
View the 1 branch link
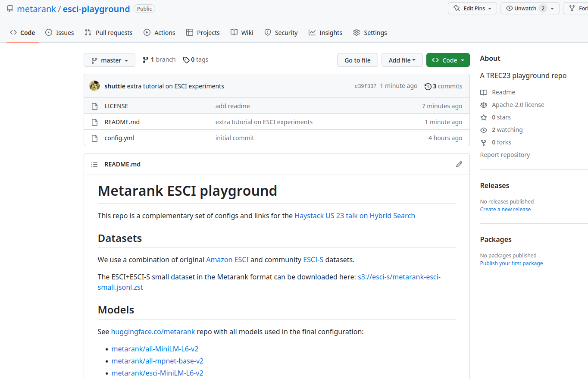159,60
